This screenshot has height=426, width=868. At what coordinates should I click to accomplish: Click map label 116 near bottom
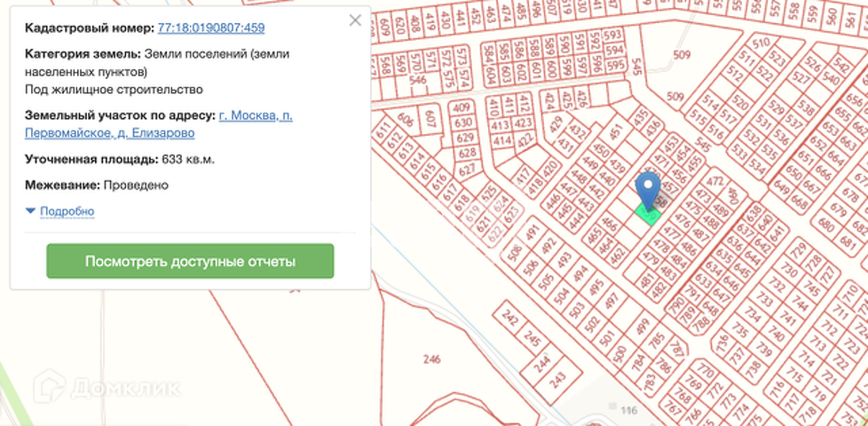[x=629, y=411]
